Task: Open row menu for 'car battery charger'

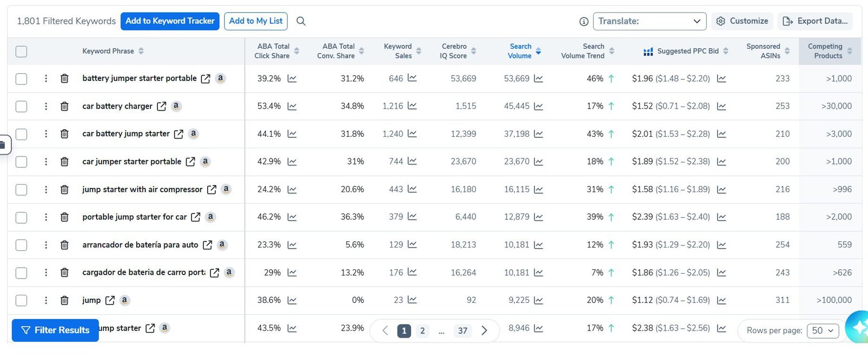Action: point(46,106)
